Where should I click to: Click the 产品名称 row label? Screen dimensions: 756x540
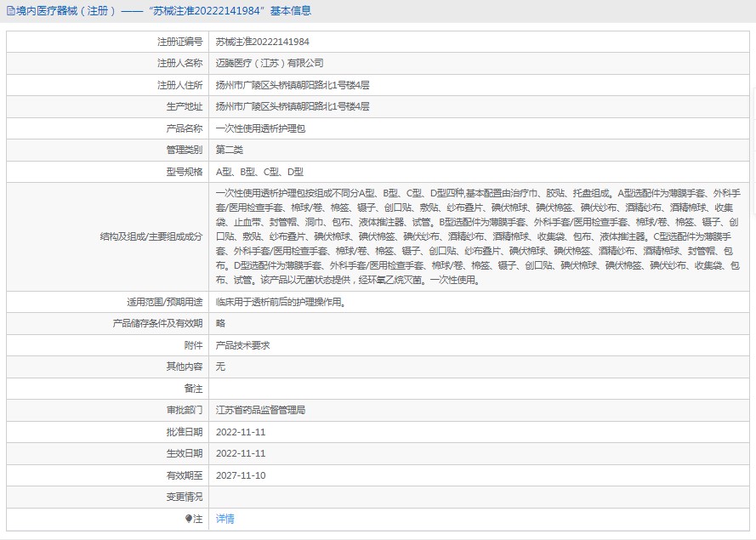185,128
